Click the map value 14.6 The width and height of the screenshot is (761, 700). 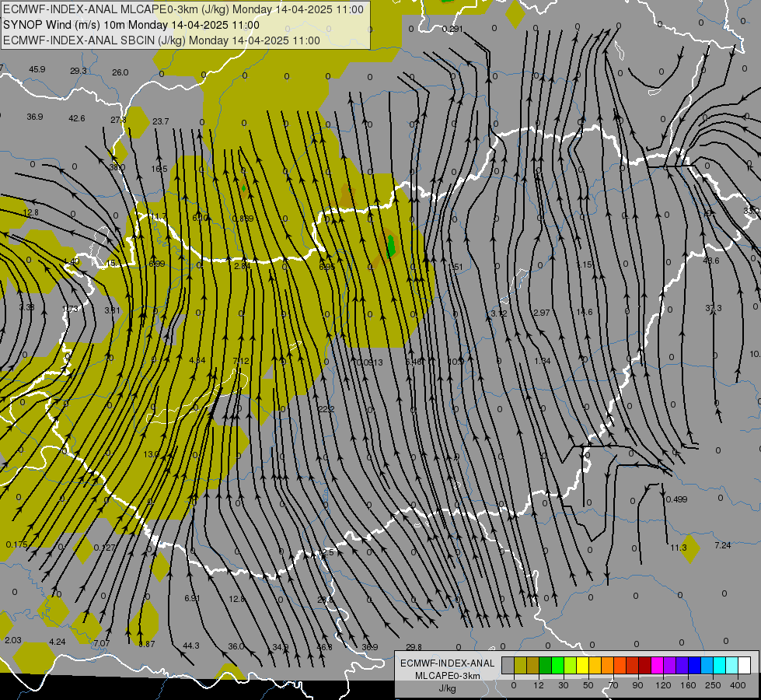pyautogui.click(x=585, y=312)
